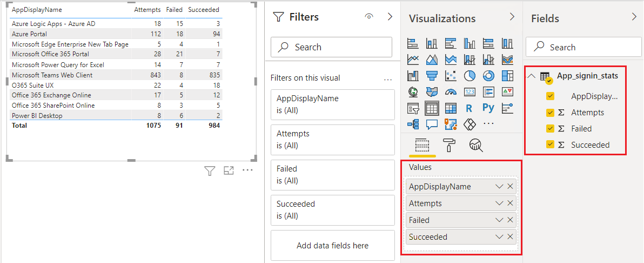Select the Treemap visual

point(508,76)
